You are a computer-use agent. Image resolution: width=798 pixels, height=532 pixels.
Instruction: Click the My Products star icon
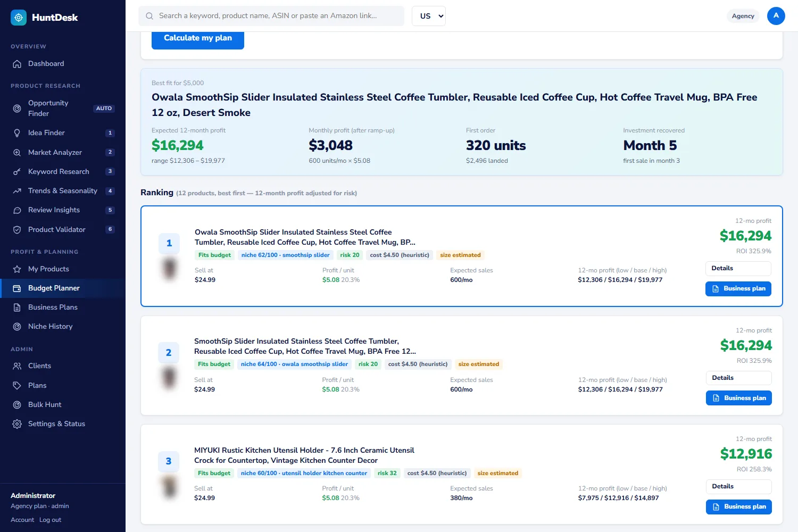point(17,269)
